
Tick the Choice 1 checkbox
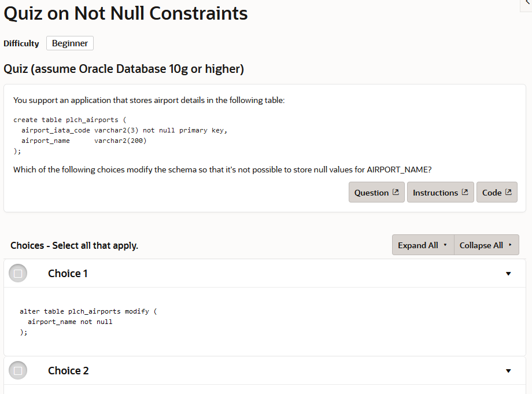pos(18,273)
